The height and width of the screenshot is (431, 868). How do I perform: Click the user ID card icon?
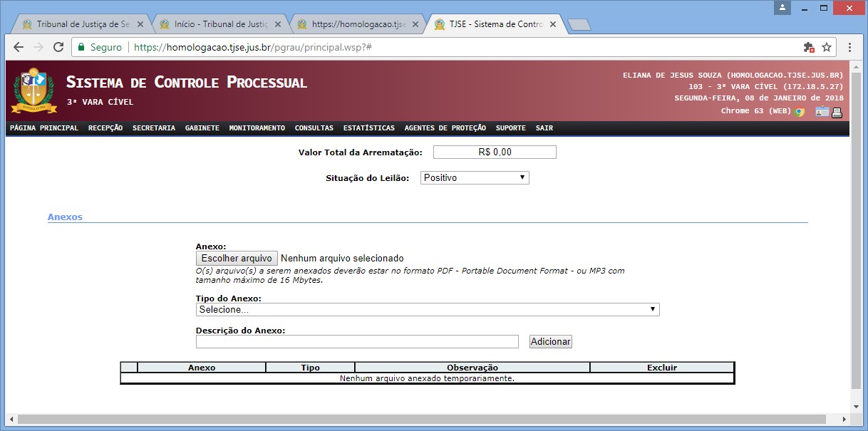tap(822, 111)
